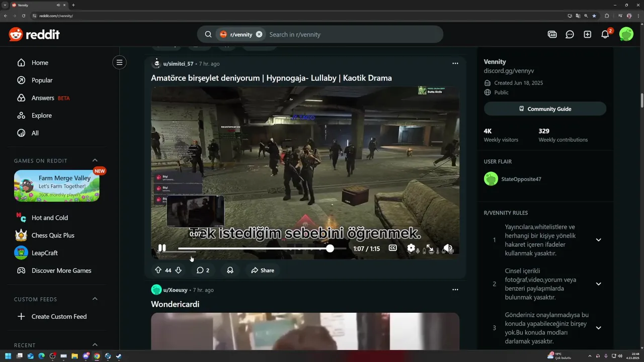
Task: Select the Vennity browser tab
Action: click(x=39, y=5)
